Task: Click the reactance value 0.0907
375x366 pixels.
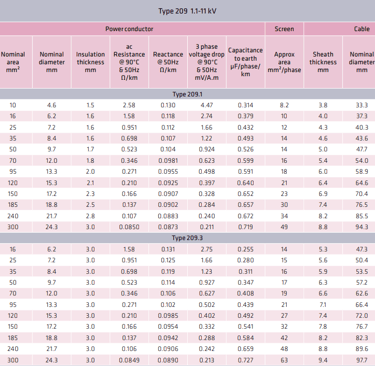Action: coord(168,194)
